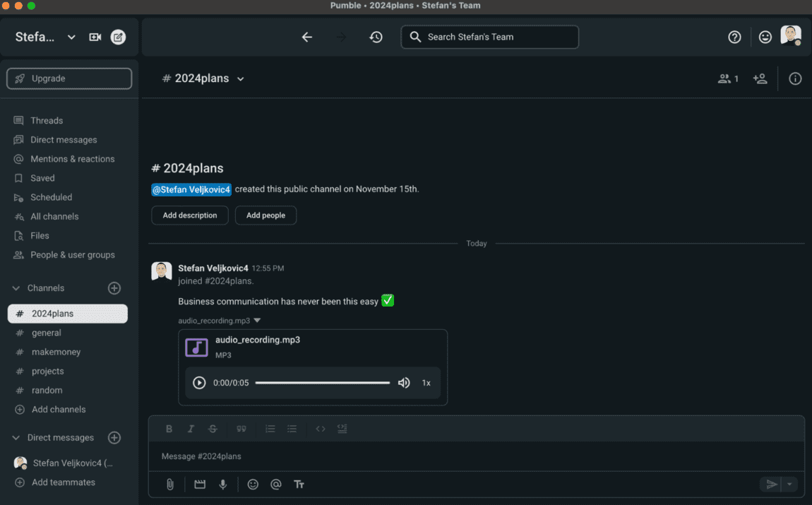The height and width of the screenshot is (505, 812).
Task: Seek along the audio progress bar
Action: point(323,383)
